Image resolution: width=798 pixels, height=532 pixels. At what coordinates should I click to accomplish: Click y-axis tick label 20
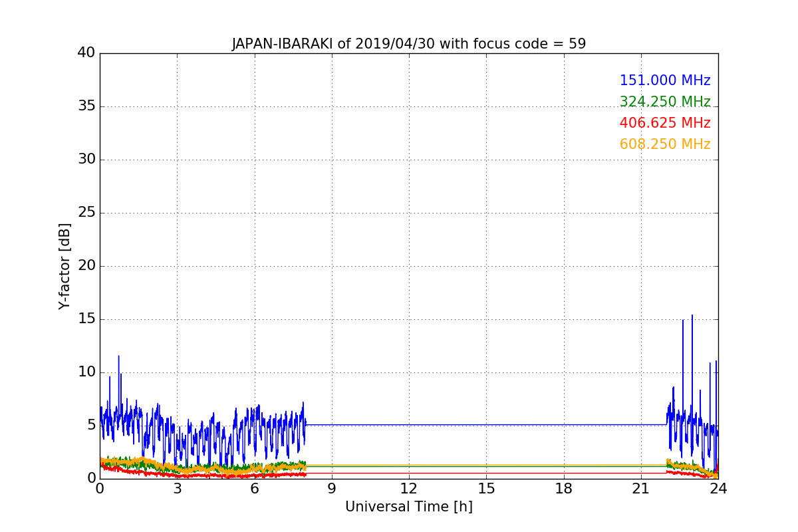[x=86, y=265]
